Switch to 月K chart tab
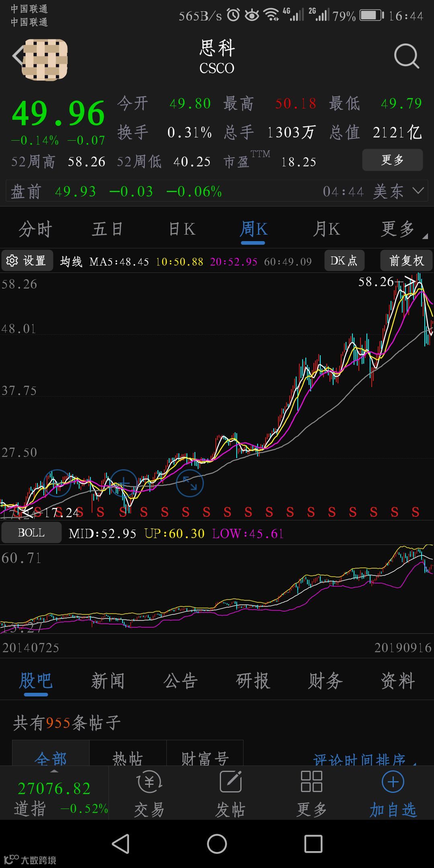The height and width of the screenshot is (868, 434). pyautogui.click(x=326, y=229)
